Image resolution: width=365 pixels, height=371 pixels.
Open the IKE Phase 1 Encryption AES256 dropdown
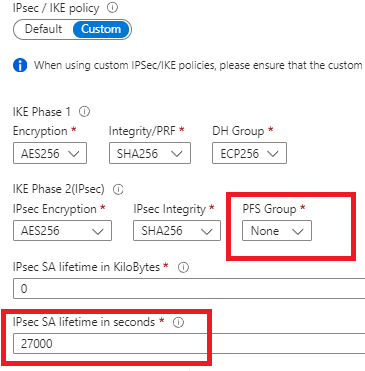click(50, 153)
